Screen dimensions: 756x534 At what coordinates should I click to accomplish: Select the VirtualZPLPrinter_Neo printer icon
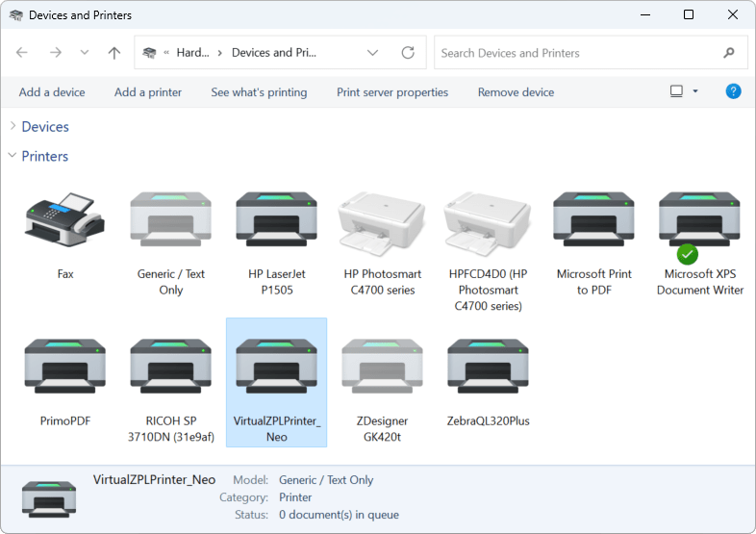tap(276, 367)
